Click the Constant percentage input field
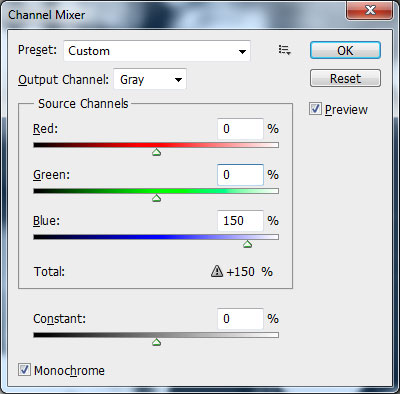 point(240,318)
